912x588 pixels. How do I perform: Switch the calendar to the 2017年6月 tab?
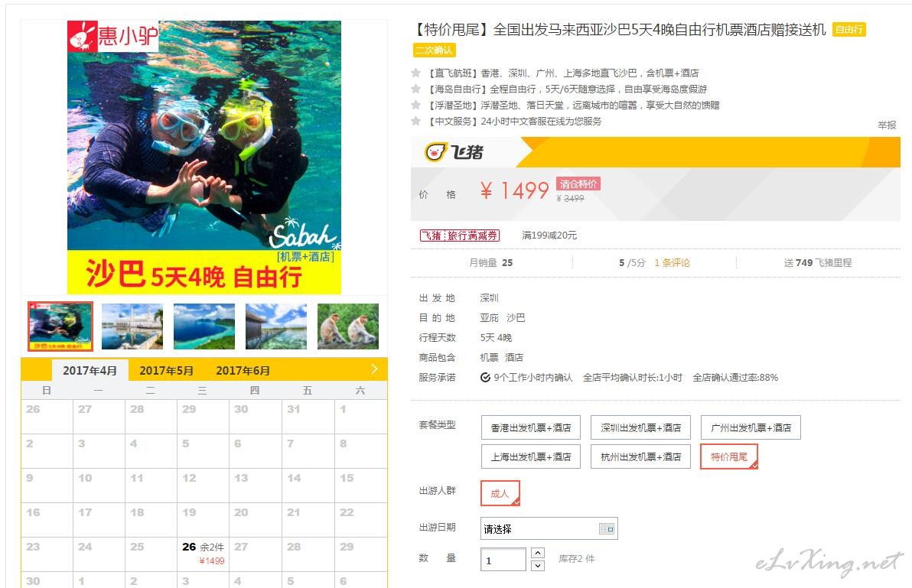click(243, 371)
